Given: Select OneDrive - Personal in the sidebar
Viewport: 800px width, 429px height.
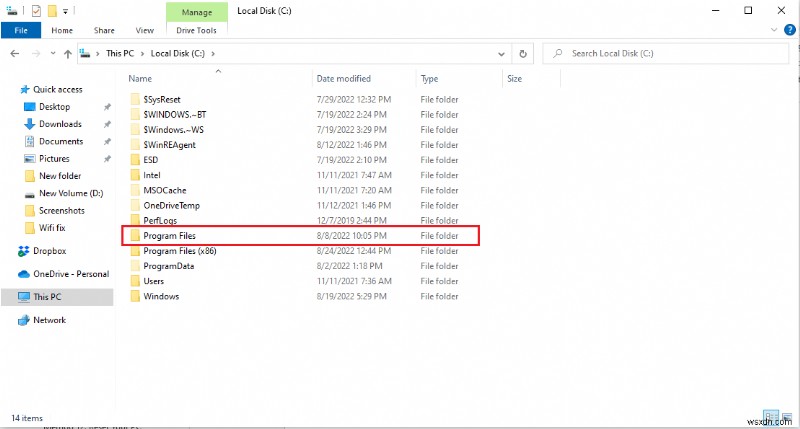Looking at the screenshot, I should click(71, 274).
